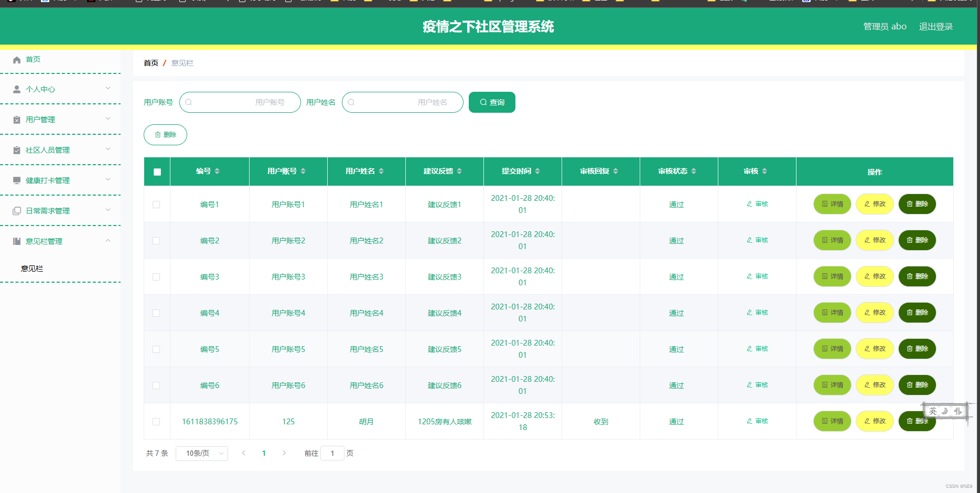The width and height of the screenshot is (980, 493).
Task: Click 管理员 abo in the header
Action: 885,27
